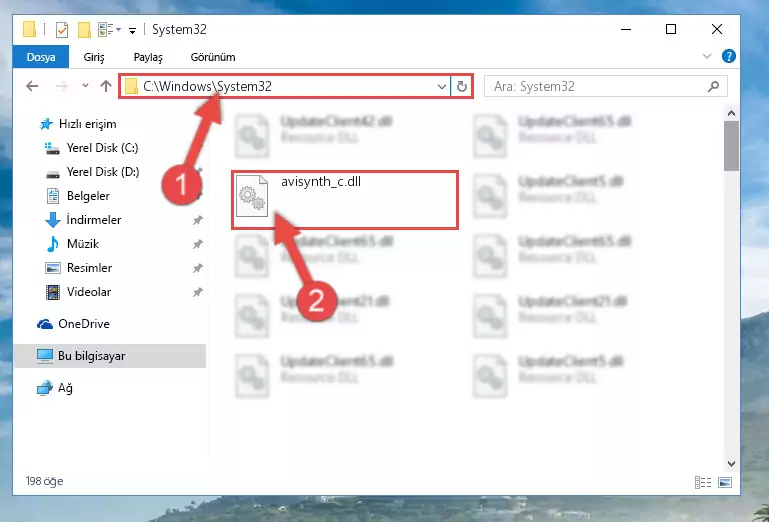Switch to Details view icon in status bar
This screenshot has width=769, height=522.
703,482
